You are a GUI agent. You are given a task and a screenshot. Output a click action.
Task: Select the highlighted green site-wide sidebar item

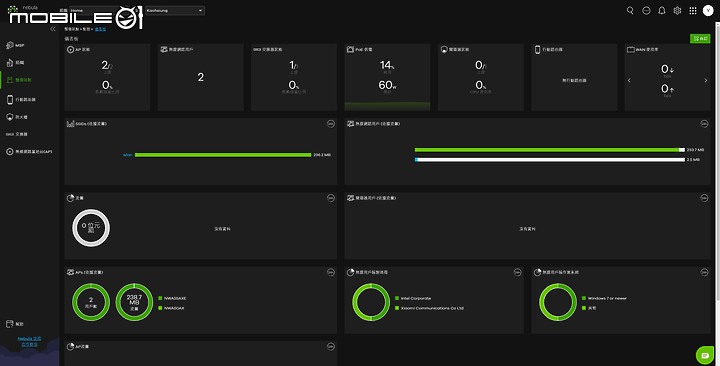coord(19,80)
